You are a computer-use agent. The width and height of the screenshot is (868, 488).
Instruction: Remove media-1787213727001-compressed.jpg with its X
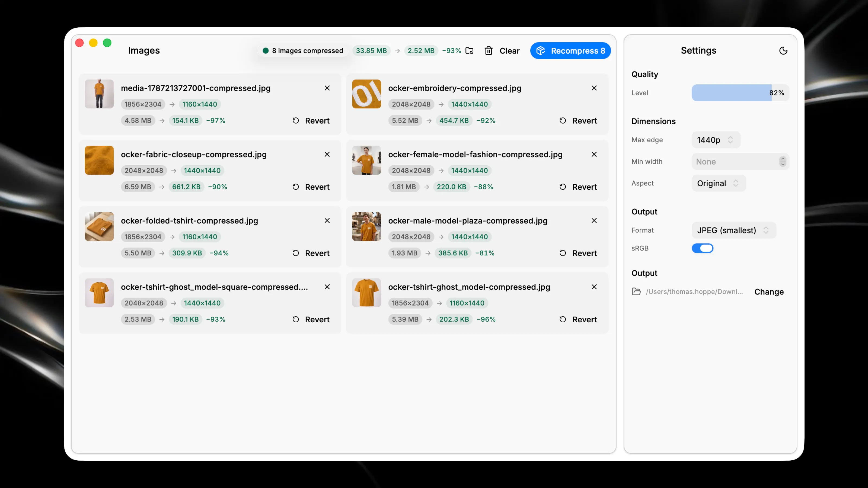tap(327, 88)
